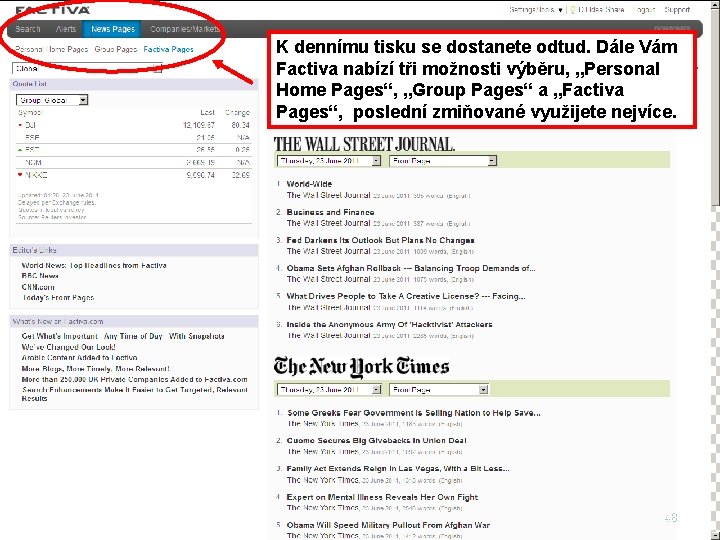Open 'Expert on Mental Illness' article
720x540 pixels.
point(382,497)
